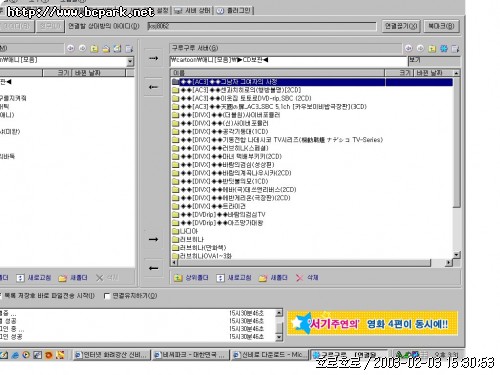Click 새폴더 below the left local list
Image resolution: width=500 pixels, height=375 pixels.
coord(73,278)
